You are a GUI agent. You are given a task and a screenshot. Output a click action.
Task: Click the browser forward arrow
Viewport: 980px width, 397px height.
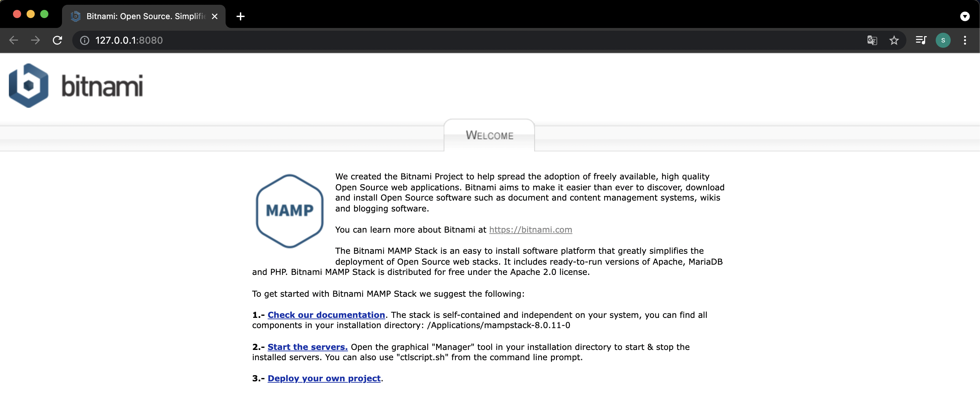tap(35, 40)
